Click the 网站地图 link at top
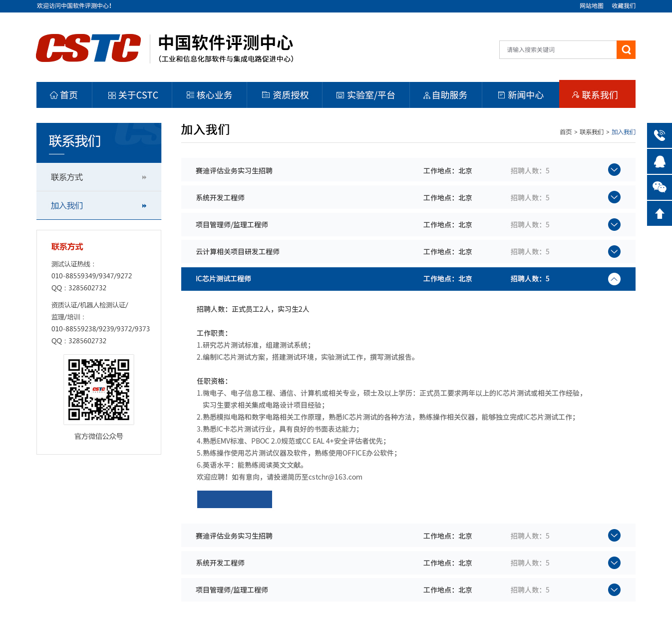Screen dimensions: 672x621 591,6
